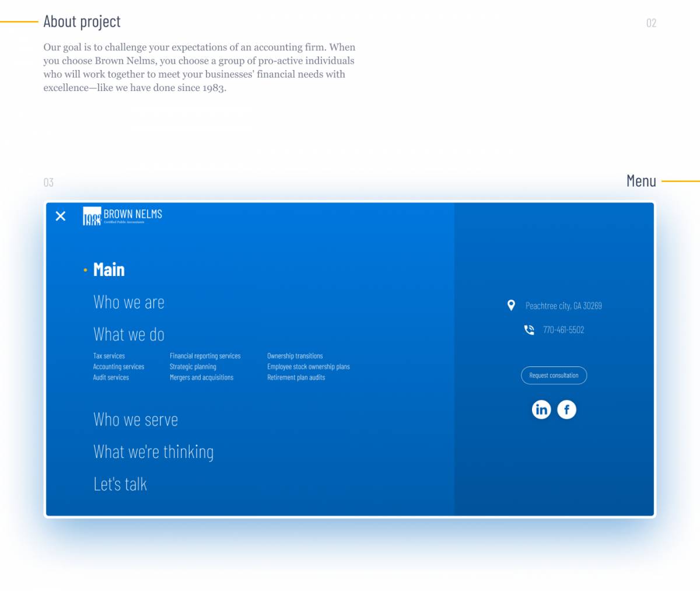Image resolution: width=700 pixels, height=591 pixels.
Task: Open Retirement plan audits link
Action: [296, 377]
